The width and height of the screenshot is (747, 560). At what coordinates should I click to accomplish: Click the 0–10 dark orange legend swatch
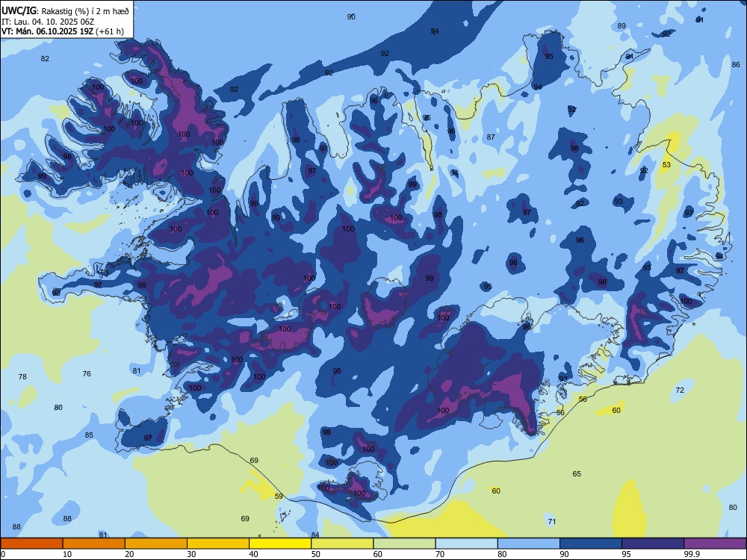coord(31,544)
